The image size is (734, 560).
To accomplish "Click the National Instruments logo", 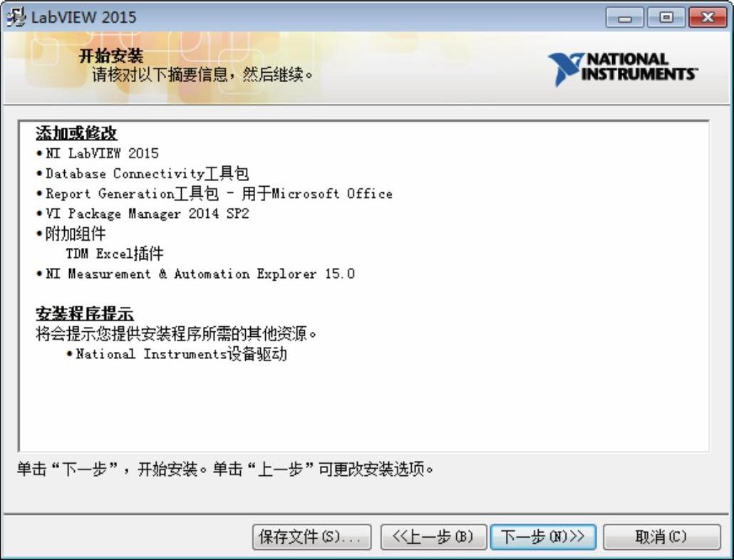I will click(x=623, y=69).
